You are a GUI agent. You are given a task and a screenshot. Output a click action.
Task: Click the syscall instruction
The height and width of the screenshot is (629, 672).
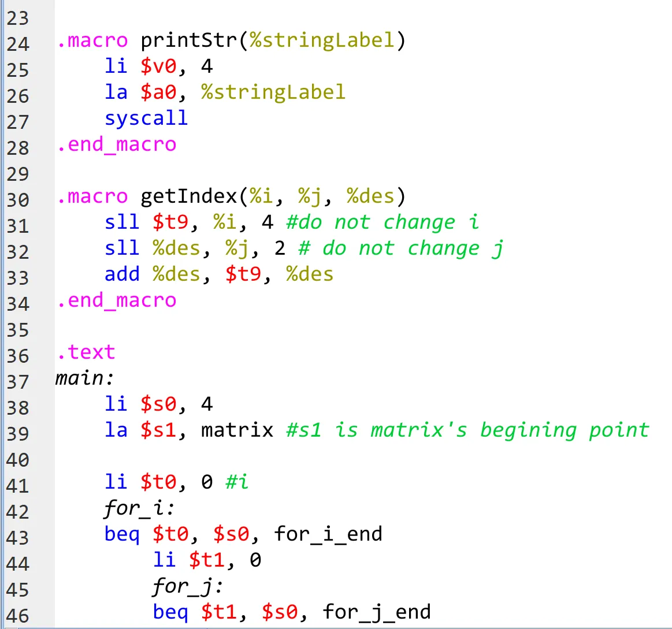tap(146, 118)
